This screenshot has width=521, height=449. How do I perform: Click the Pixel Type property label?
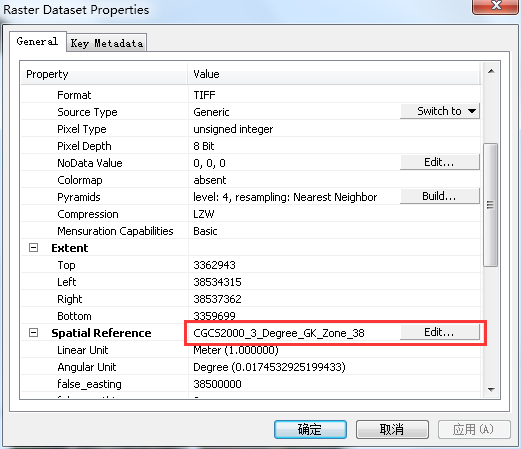click(82, 129)
